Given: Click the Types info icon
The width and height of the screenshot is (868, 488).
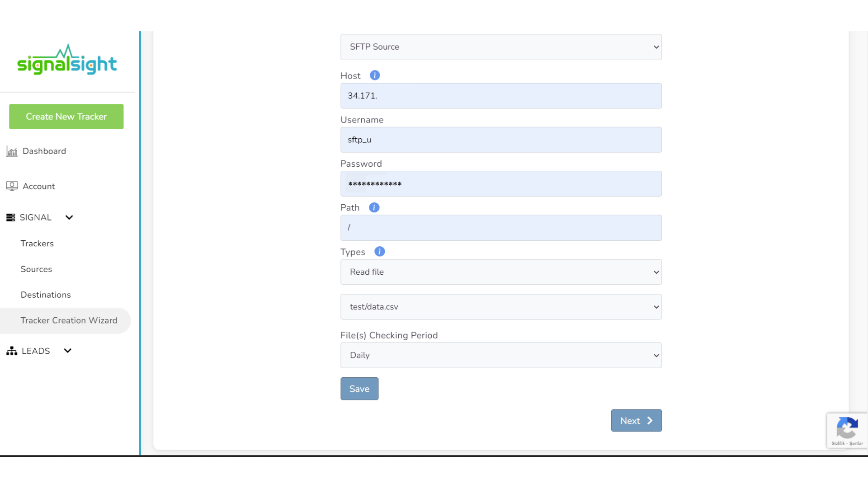Looking at the screenshot, I should (x=379, y=252).
